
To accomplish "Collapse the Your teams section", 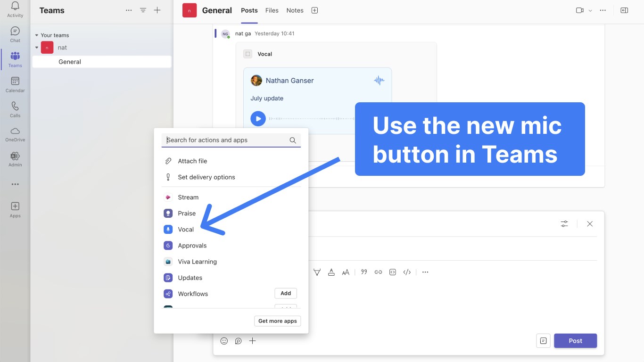I will click(x=37, y=35).
